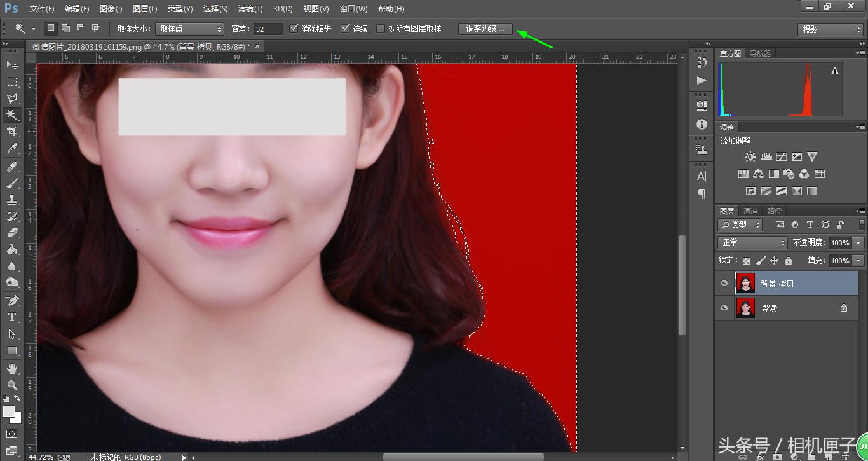Image resolution: width=868 pixels, height=461 pixels.
Task: Select the Crop tool
Action: tap(13, 132)
